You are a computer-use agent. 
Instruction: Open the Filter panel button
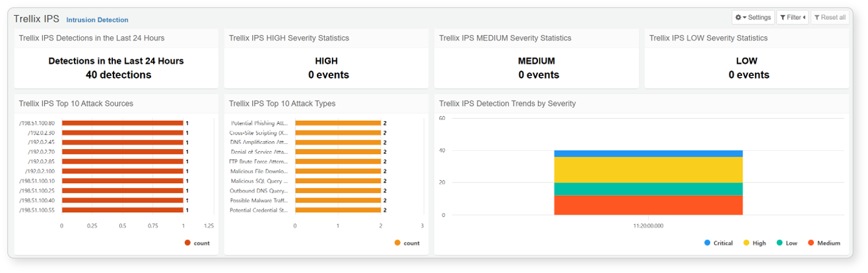point(792,17)
